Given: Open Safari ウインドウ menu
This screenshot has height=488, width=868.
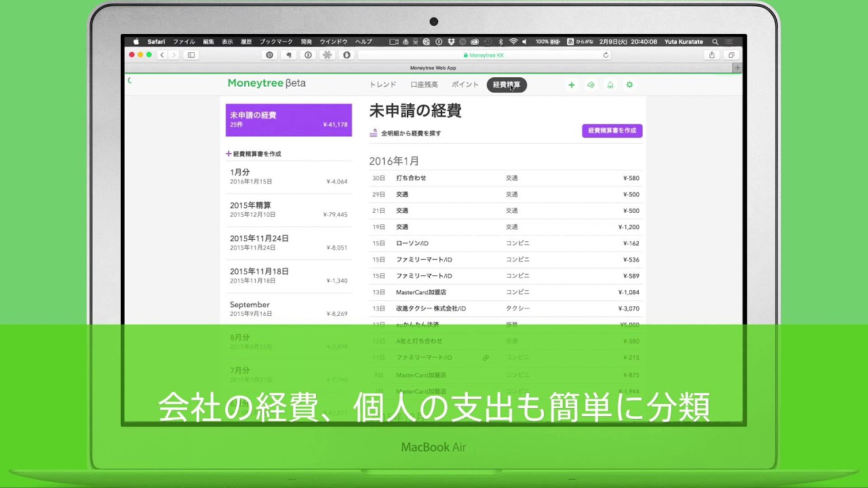Looking at the screenshot, I should (334, 41).
